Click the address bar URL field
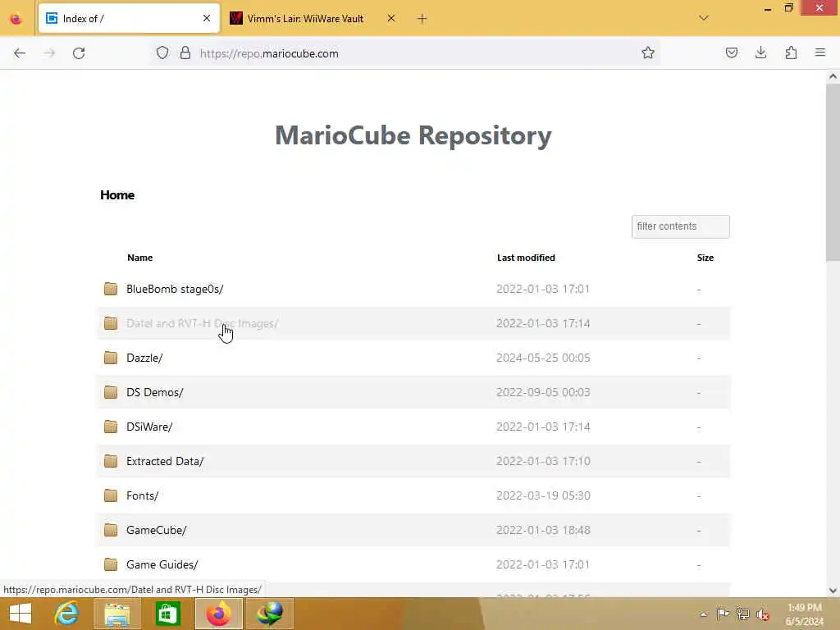 point(405,53)
